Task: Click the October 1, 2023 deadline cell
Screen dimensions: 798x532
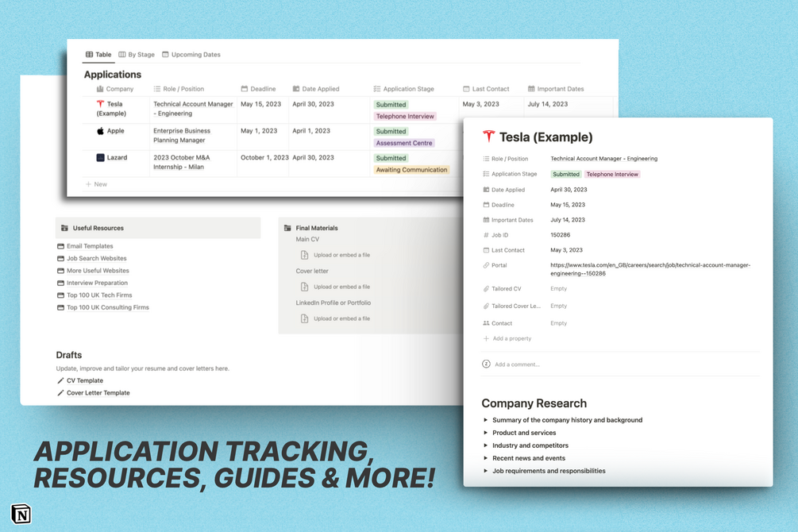Action: pyautogui.click(x=264, y=157)
